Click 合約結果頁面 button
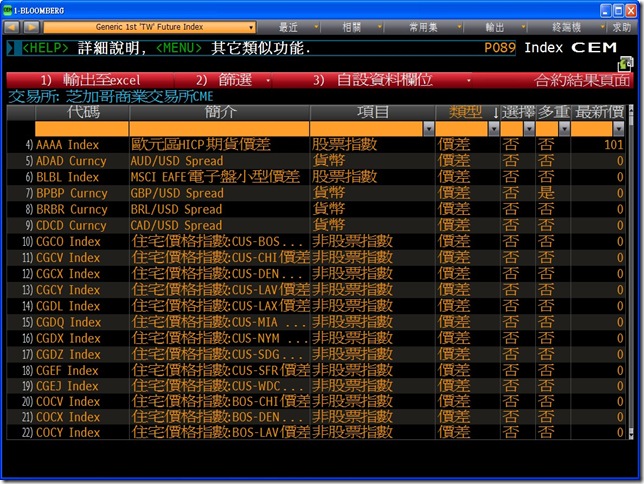 [x=582, y=80]
